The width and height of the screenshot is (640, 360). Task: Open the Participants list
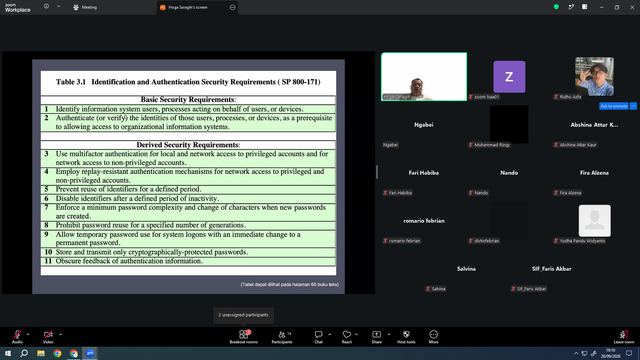click(x=282, y=337)
